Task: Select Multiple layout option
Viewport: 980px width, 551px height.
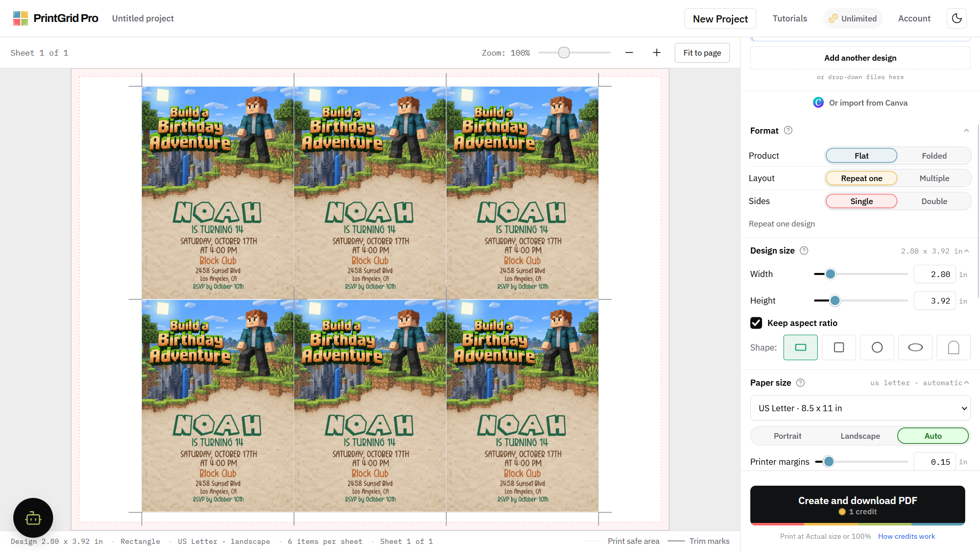Action: 934,178
